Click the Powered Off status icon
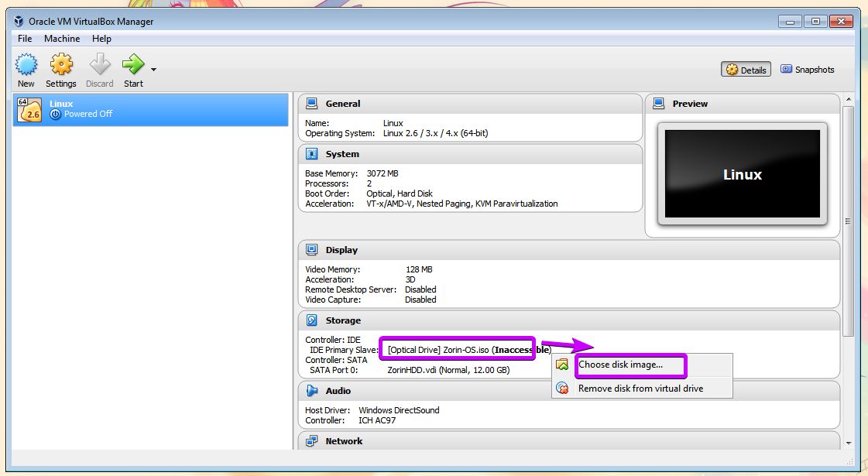 pos(55,114)
